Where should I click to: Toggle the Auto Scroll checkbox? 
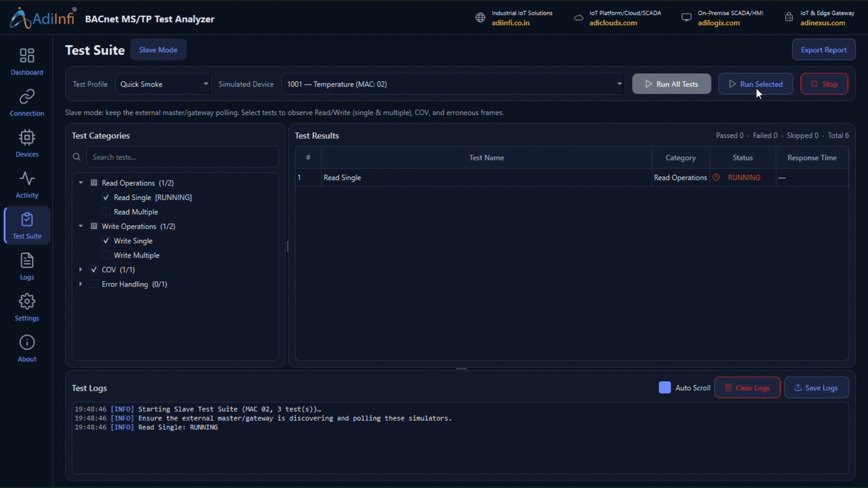(665, 388)
